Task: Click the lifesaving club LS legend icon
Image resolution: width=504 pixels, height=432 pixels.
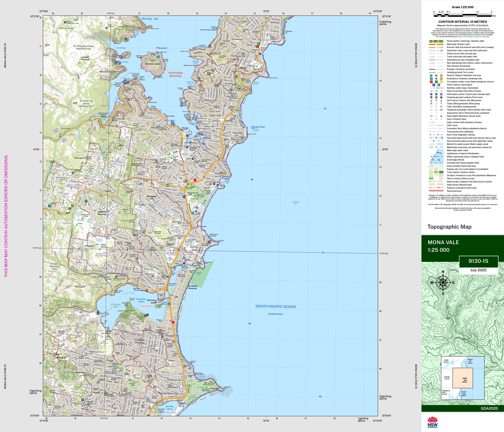Action: tap(441, 79)
